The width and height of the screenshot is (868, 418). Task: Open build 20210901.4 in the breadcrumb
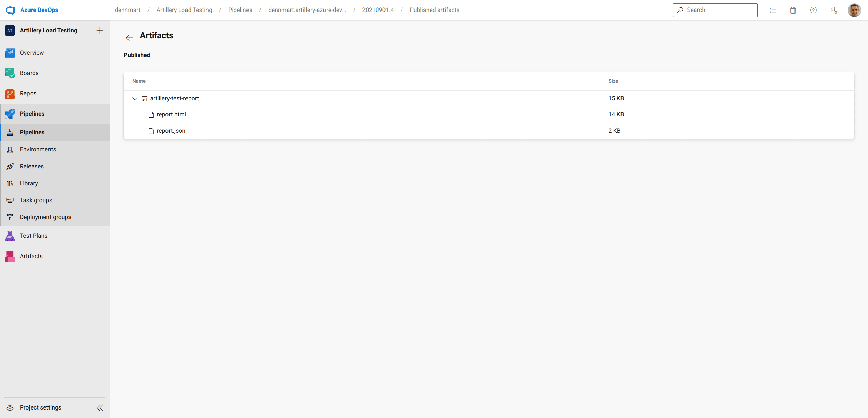tap(378, 10)
